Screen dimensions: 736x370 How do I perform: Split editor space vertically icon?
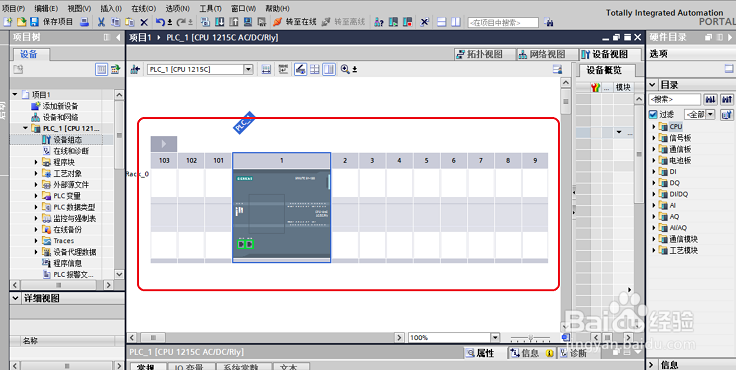[x=456, y=22]
